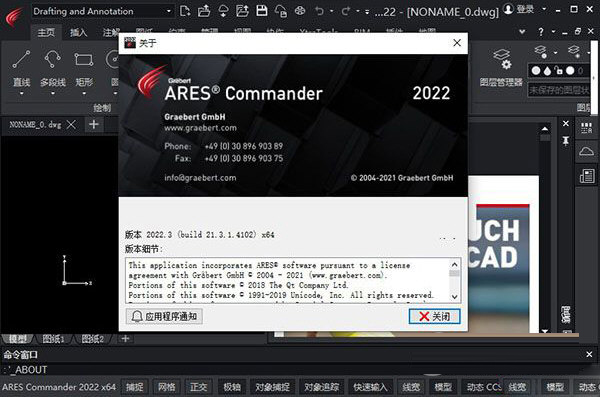
Task: Select the Polyline (多段线) tool
Action: point(53,67)
